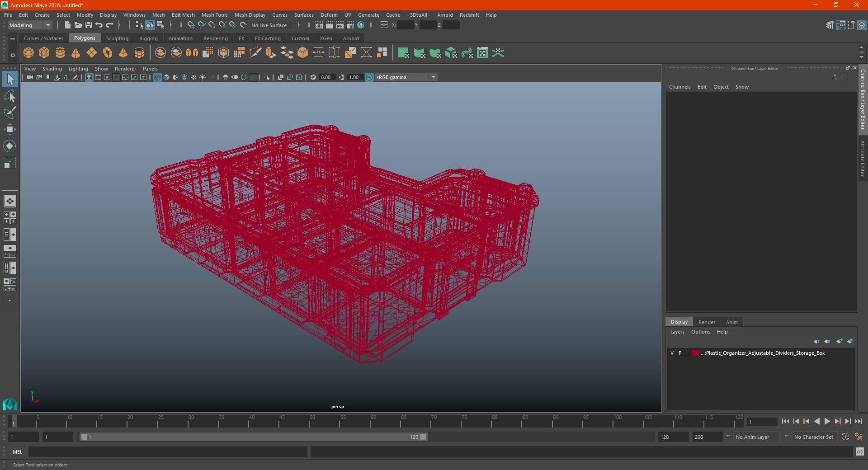Screen dimensions: 868x470
Task: Create a polygon plane from shelf
Action: click(92, 53)
